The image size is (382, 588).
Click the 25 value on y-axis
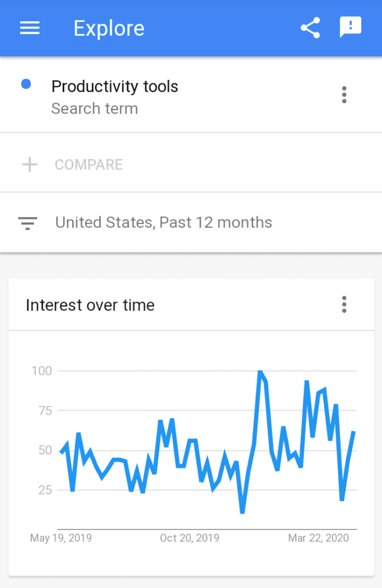pos(44,490)
